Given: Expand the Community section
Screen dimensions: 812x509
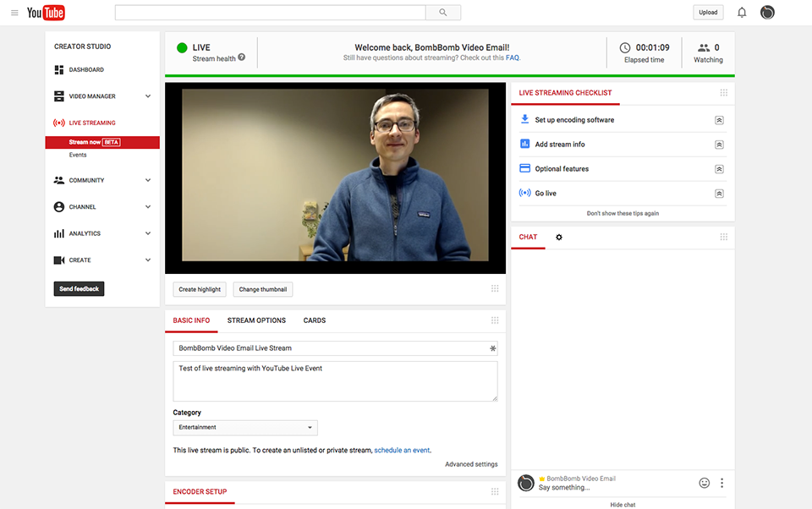Looking at the screenshot, I should tap(148, 180).
